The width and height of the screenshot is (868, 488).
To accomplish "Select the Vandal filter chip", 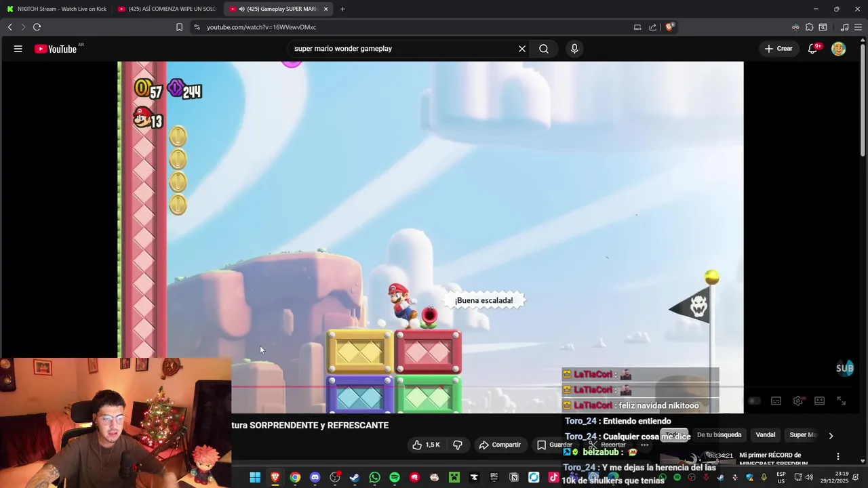I will coord(766,435).
